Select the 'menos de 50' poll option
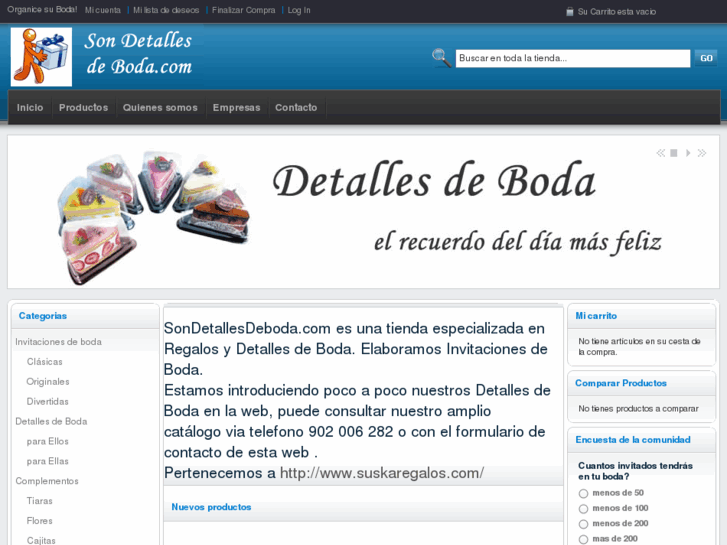The height and width of the screenshot is (545, 727). [x=583, y=494]
